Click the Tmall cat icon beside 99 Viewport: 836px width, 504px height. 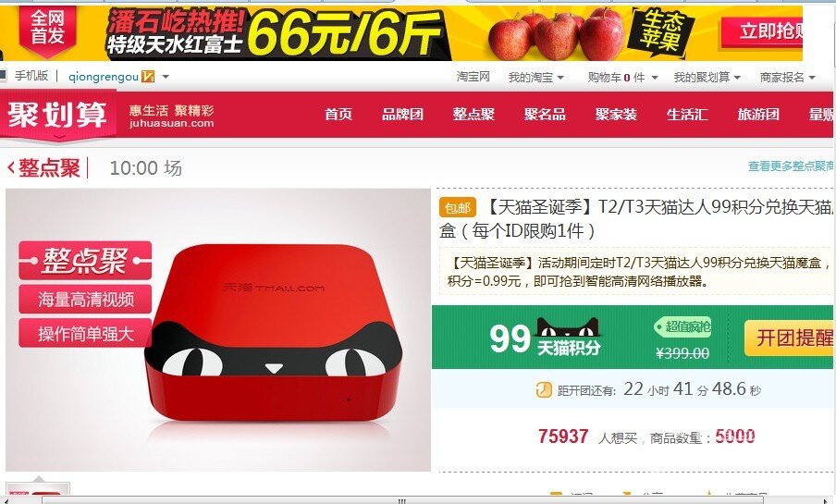click(x=568, y=327)
